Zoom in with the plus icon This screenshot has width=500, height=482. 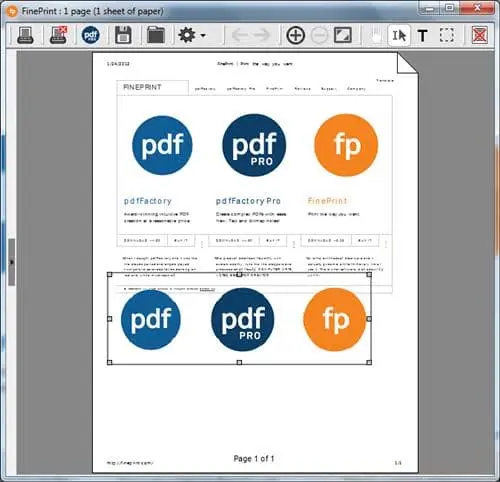[x=296, y=35]
